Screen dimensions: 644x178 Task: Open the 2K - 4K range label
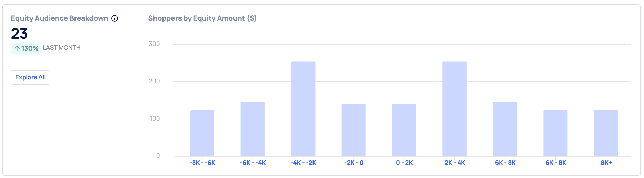click(455, 163)
